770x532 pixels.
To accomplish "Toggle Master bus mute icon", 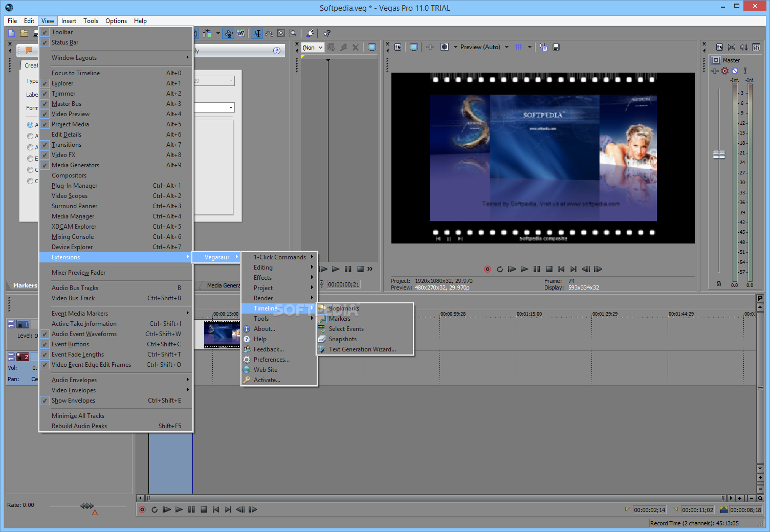I will point(735,71).
